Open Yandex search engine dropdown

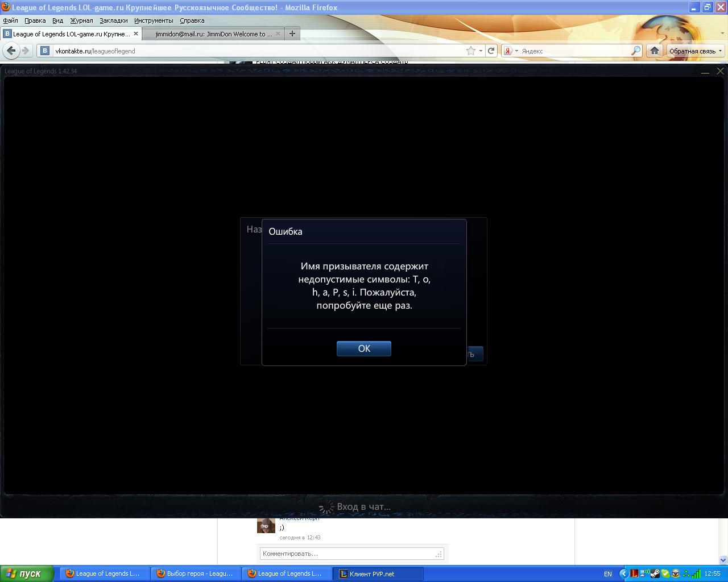tap(511, 51)
